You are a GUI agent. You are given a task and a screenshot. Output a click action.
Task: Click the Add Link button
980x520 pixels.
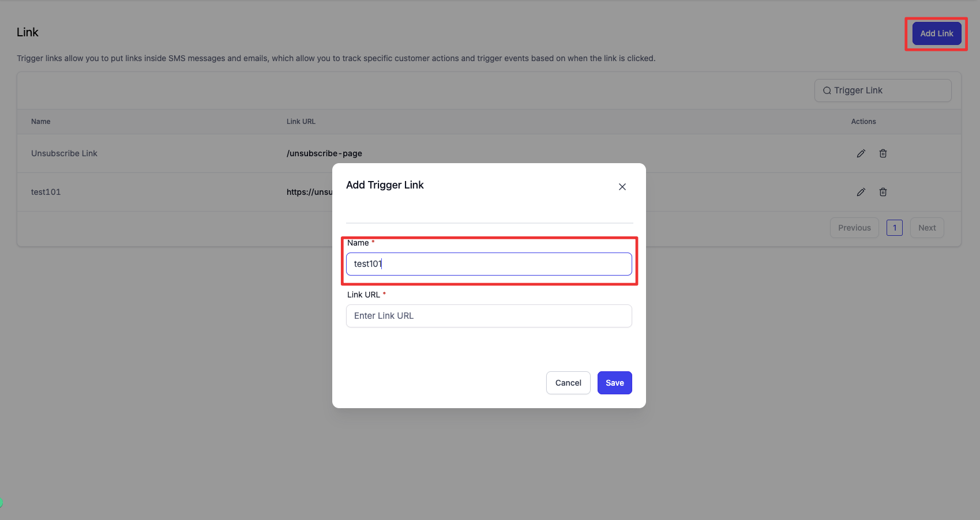pyautogui.click(x=936, y=33)
